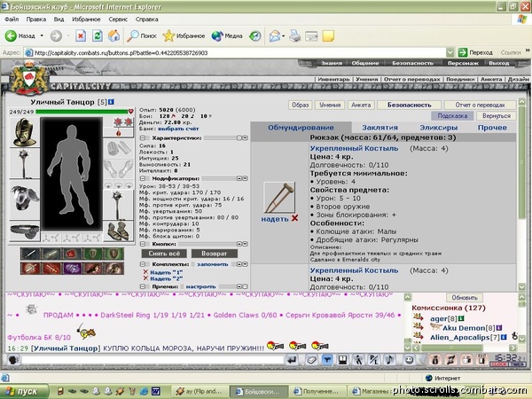The height and width of the screenshot is (399, 532).
Task: Click the belt equipment slot
Action: (x=25, y=231)
